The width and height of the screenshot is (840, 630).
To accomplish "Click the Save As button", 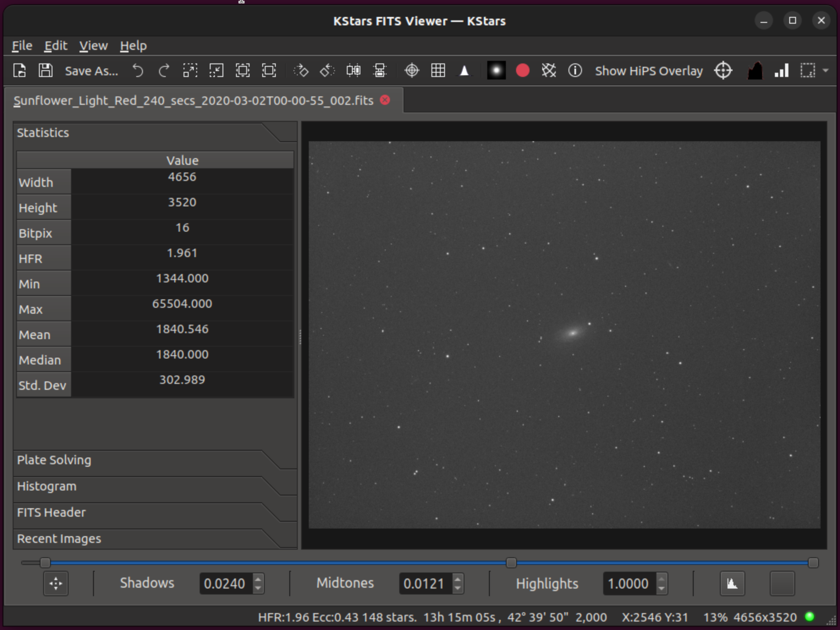I will [91, 71].
